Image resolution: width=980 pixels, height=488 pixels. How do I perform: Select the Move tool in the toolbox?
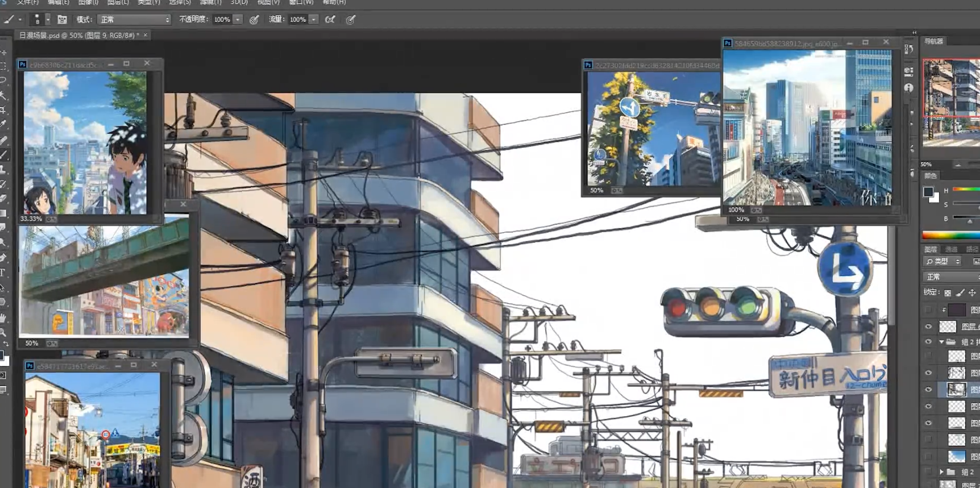click(4, 52)
